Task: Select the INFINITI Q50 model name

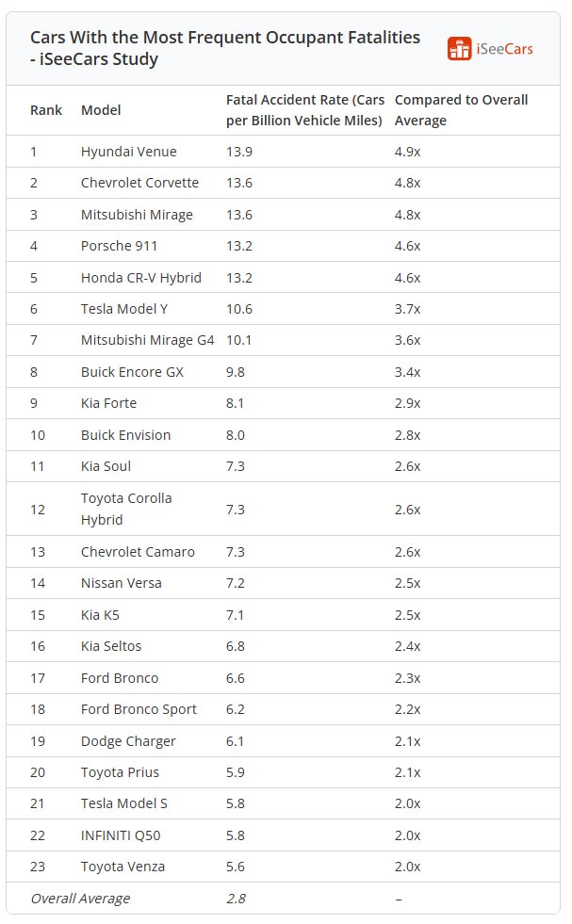Action: [x=121, y=835]
